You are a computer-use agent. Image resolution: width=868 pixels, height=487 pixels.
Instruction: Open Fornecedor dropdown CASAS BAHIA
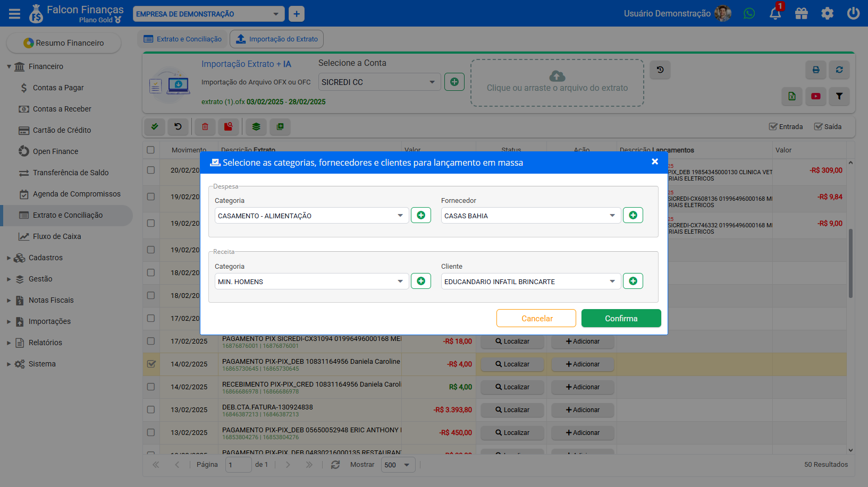tap(530, 215)
